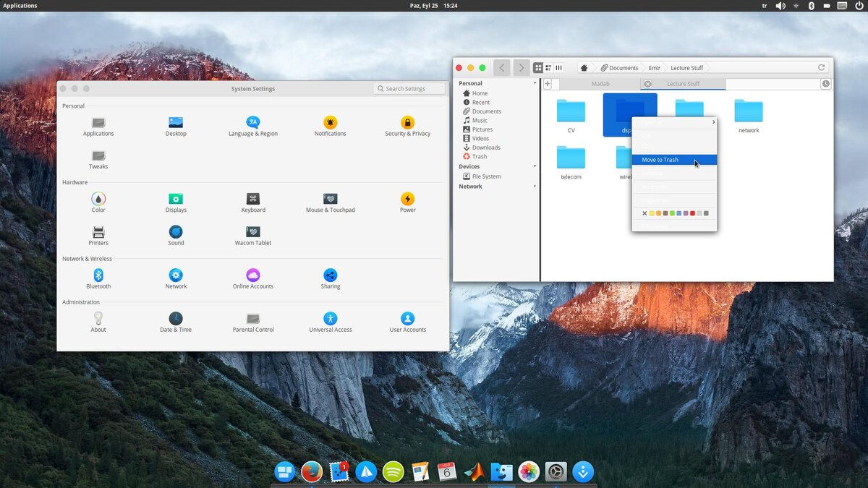Open Applications settings in System Settings
Screen dimensions: 868x488
coord(98,127)
